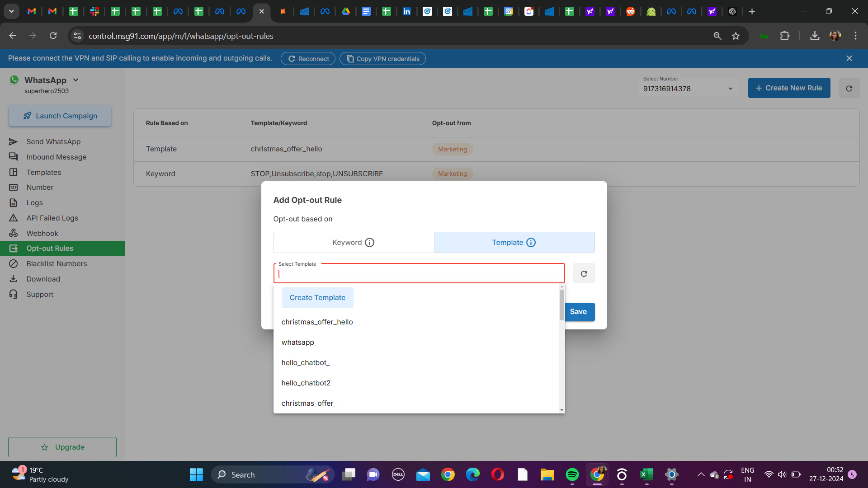This screenshot has width=868, height=488.
Task: Dismiss the VPN banner with X
Action: coord(849,58)
